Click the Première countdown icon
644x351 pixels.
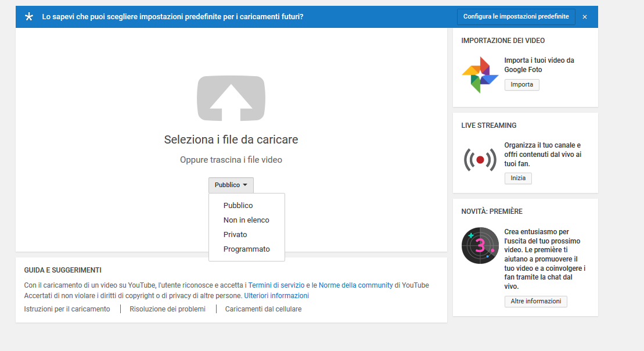point(480,246)
